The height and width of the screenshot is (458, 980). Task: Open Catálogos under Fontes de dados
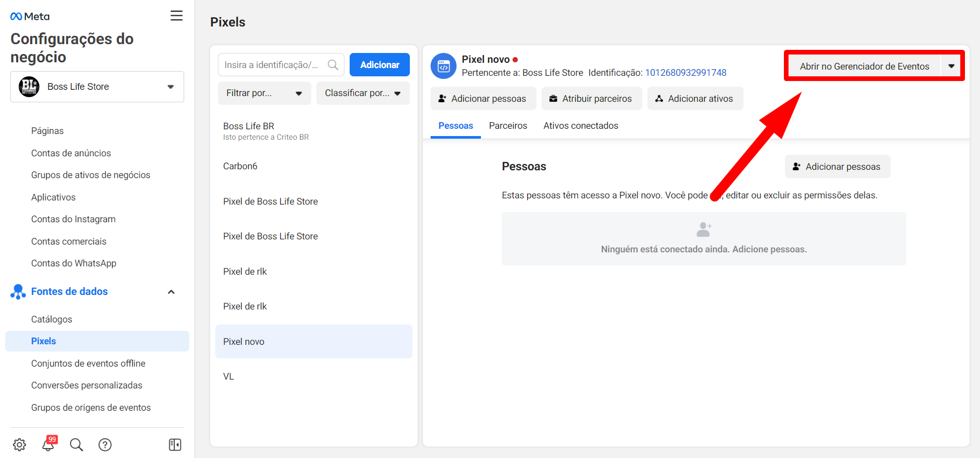[x=51, y=319]
